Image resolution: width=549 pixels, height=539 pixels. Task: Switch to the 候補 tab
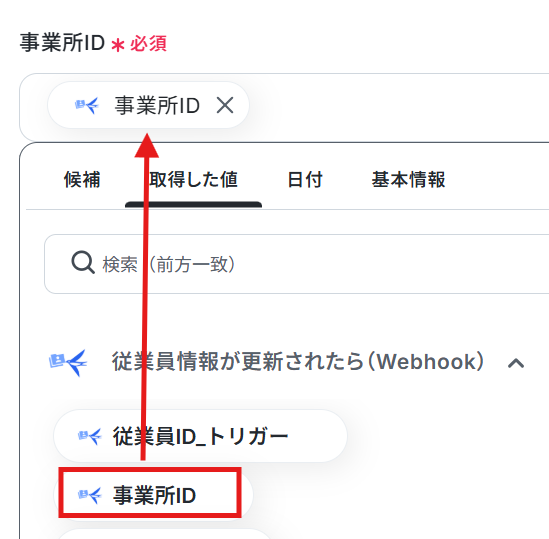click(x=82, y=179)
